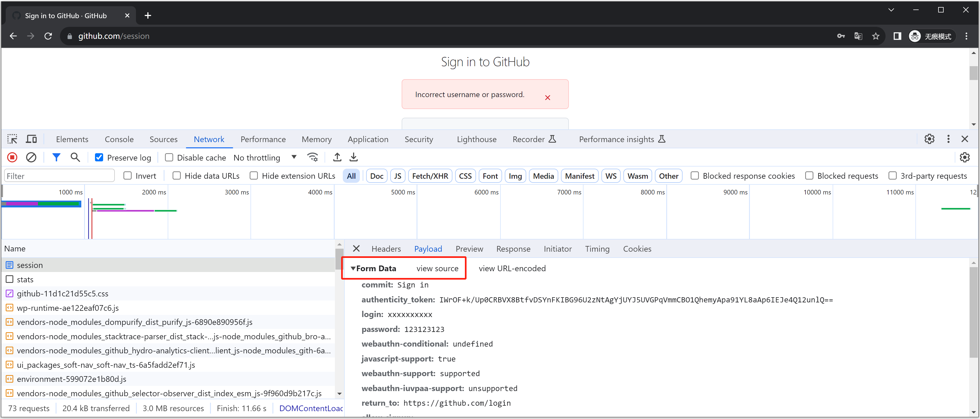Open the request Response tab

tap(513, 249)
